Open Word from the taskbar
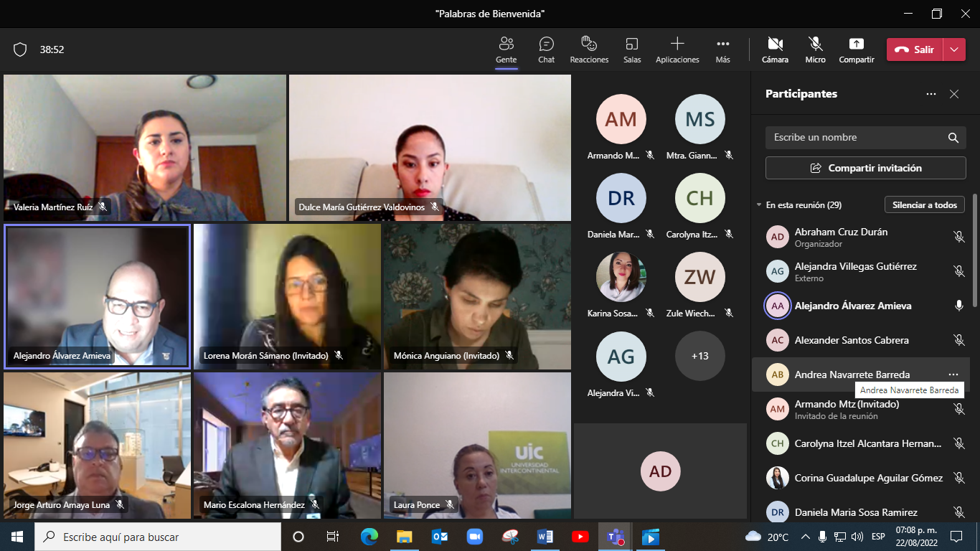 coord(545,537)
